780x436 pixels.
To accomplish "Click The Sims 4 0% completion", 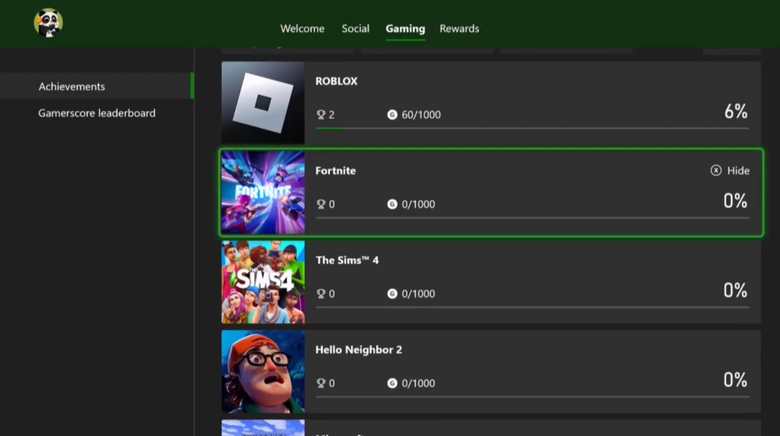I will [x=735, y=291].
